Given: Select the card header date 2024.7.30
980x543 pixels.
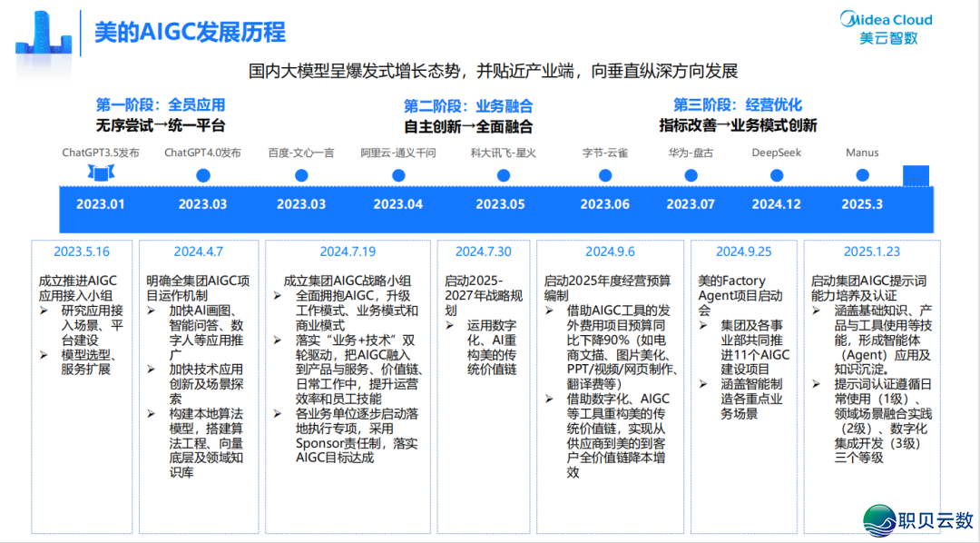Looking at the screenshot, I should pyautogui.click(x=483, y=252).
